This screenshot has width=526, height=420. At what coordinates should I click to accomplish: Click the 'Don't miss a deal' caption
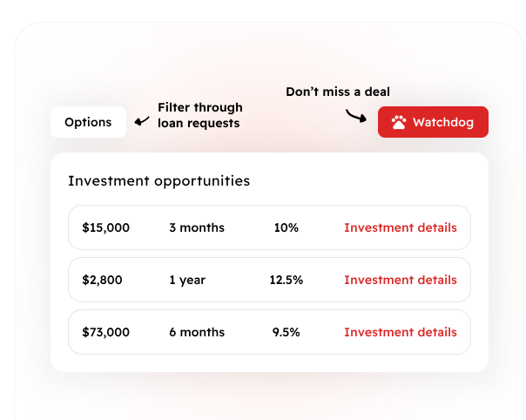338,91
